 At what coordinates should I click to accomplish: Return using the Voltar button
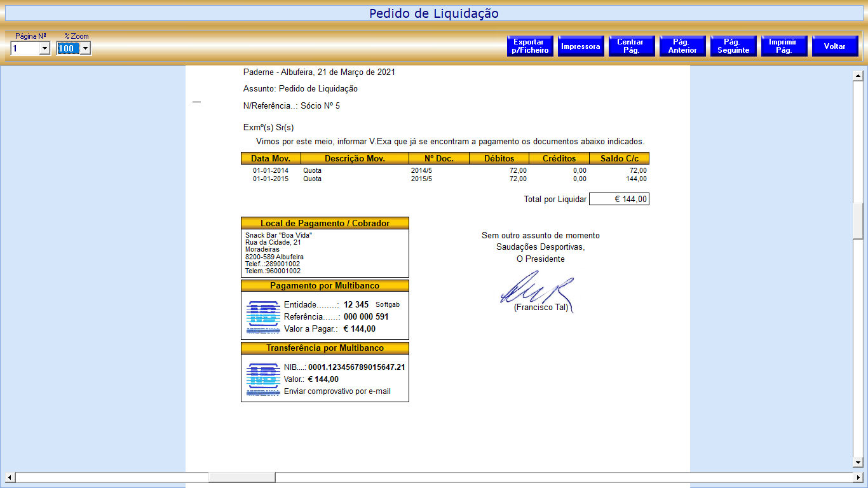[835, 46]
